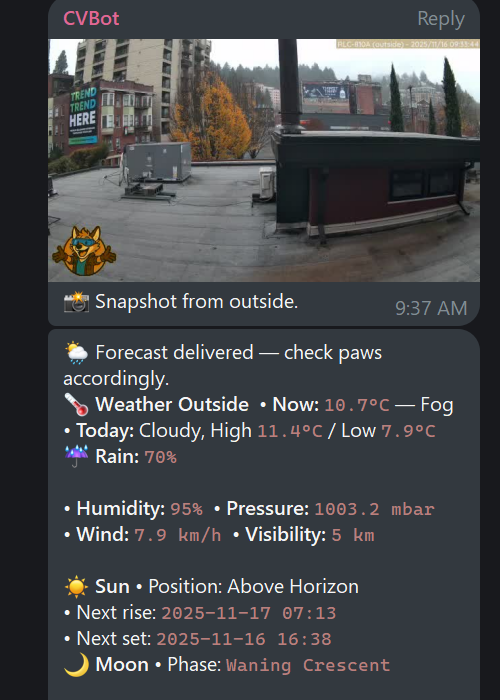Image resolution: width=500 pixels, height=700 pixels.
Task: Click the next set time 2025-11-16 16:38
Action: click(x=244, y=639)
